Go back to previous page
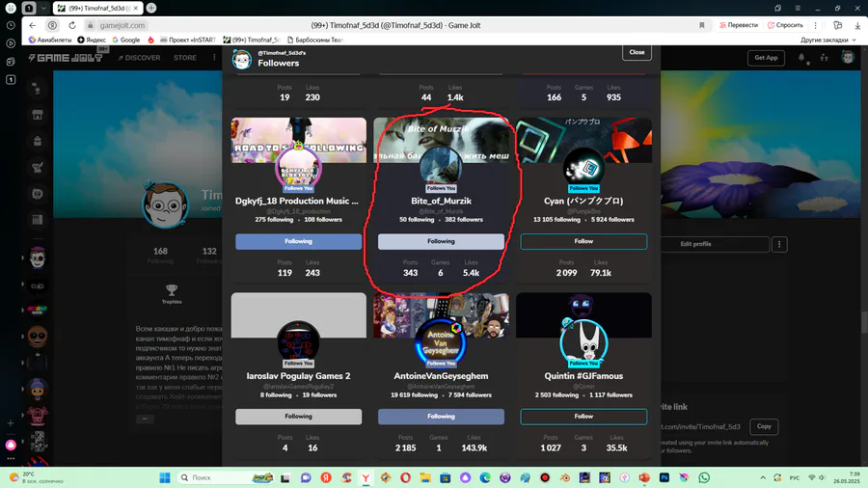 pos(33,25)
